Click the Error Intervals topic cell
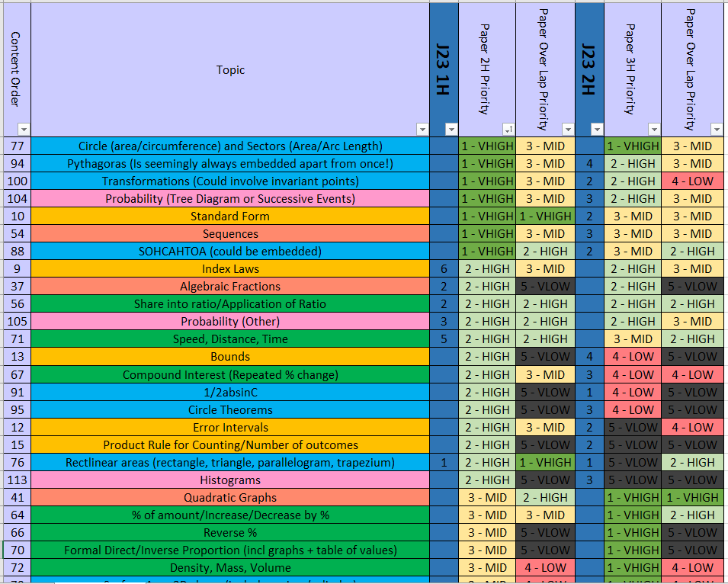Viewport: 728px width, 584px height. [230, 428]
